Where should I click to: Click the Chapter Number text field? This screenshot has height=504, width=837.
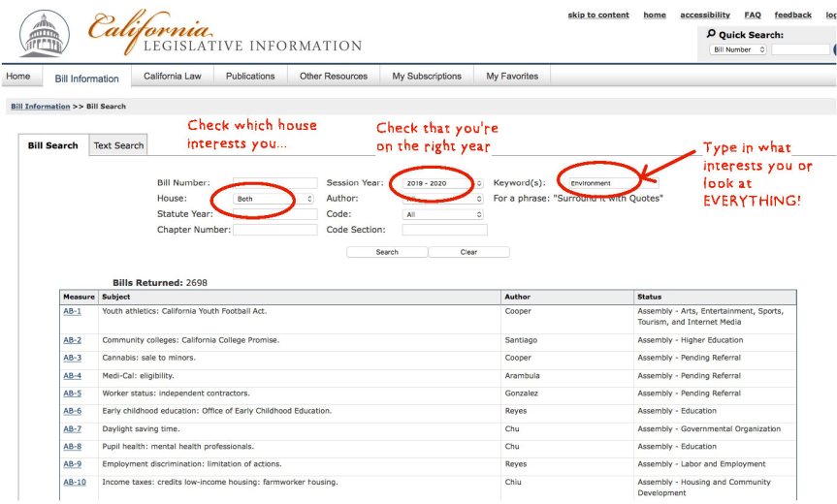(x=274, y=230)
